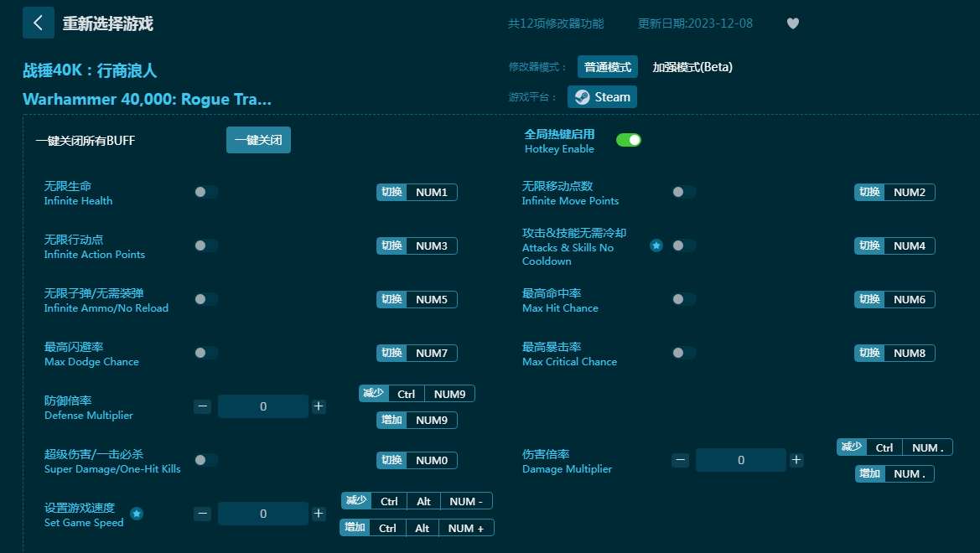The image size is (980, 553).
Task: Increase Defense Multiplier with plus button
Action: pos(319,406)
